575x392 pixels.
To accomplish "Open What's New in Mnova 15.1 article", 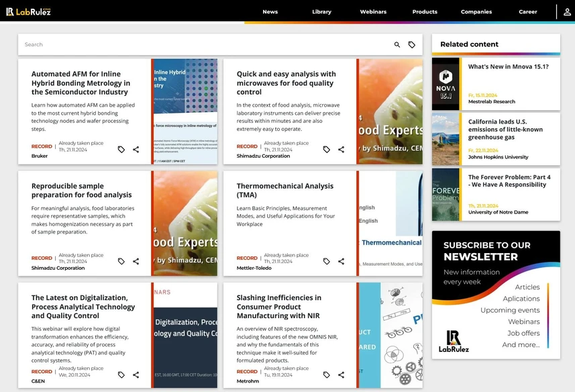I will tap(509, 66).
